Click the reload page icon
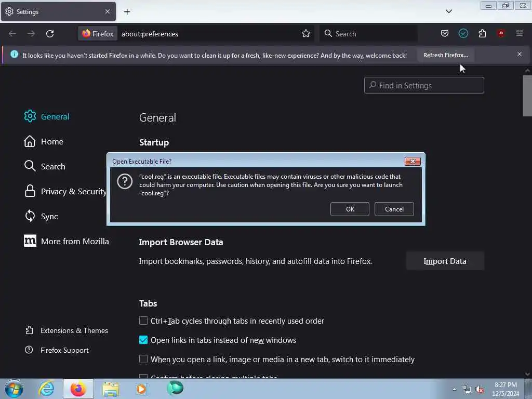This screenshot has width=532, height=399. point(50,34)
